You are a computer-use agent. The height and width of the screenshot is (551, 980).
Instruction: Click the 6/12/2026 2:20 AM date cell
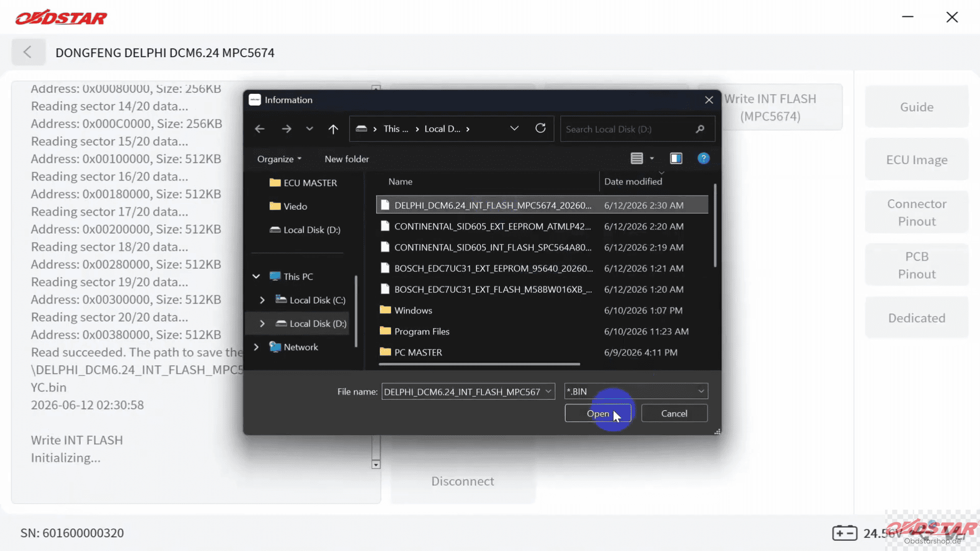(644, 226)
